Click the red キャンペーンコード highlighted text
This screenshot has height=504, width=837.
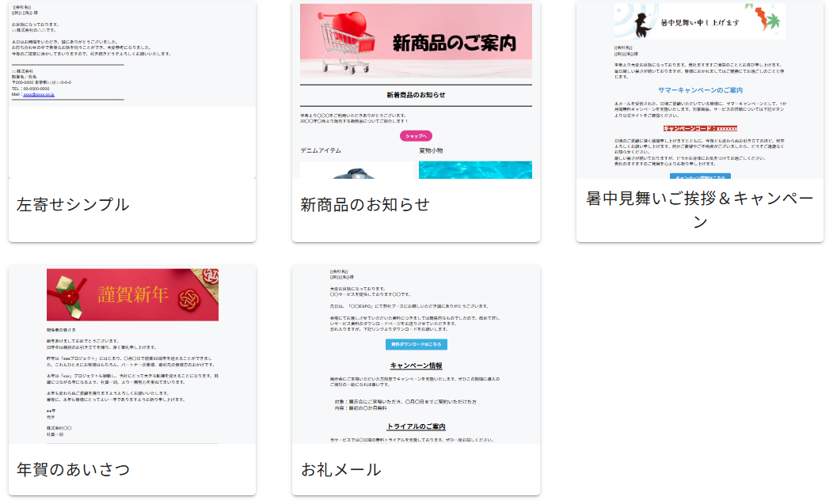700,127
